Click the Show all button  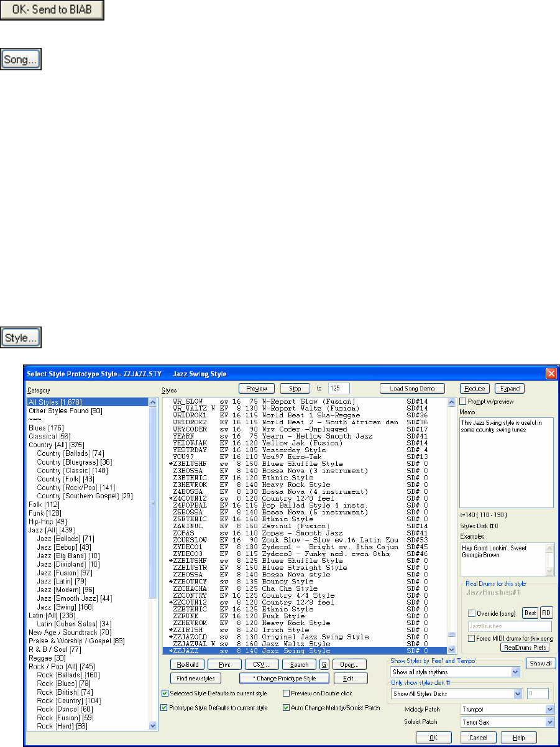coord(540,663)
